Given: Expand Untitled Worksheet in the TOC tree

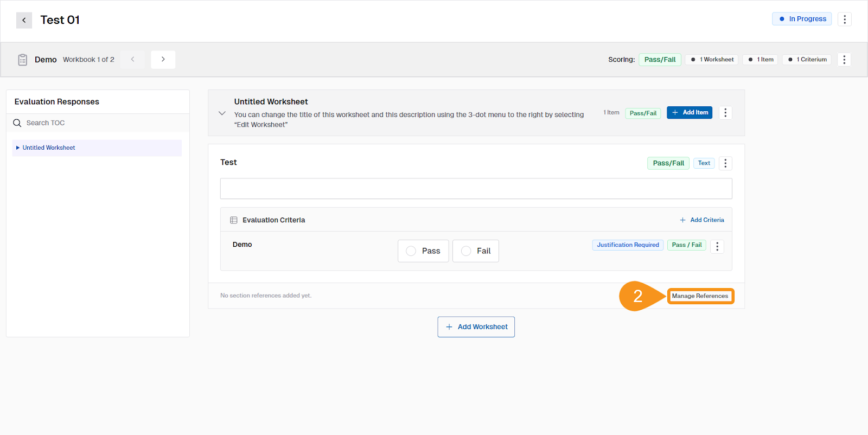Looking at the screenshot, I should (x=18, y=148).
